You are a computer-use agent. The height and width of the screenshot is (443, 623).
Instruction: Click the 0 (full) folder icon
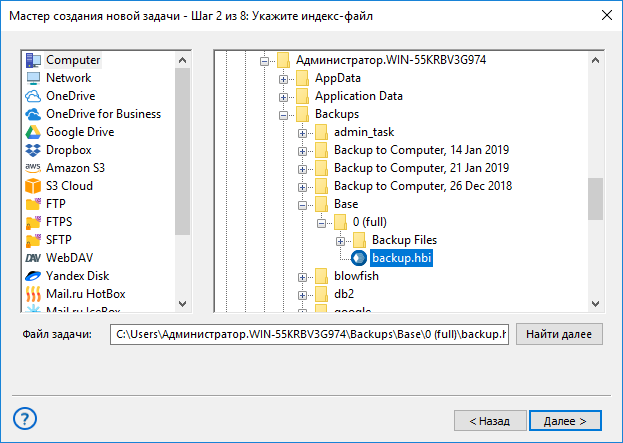click(x=340, y=222)
